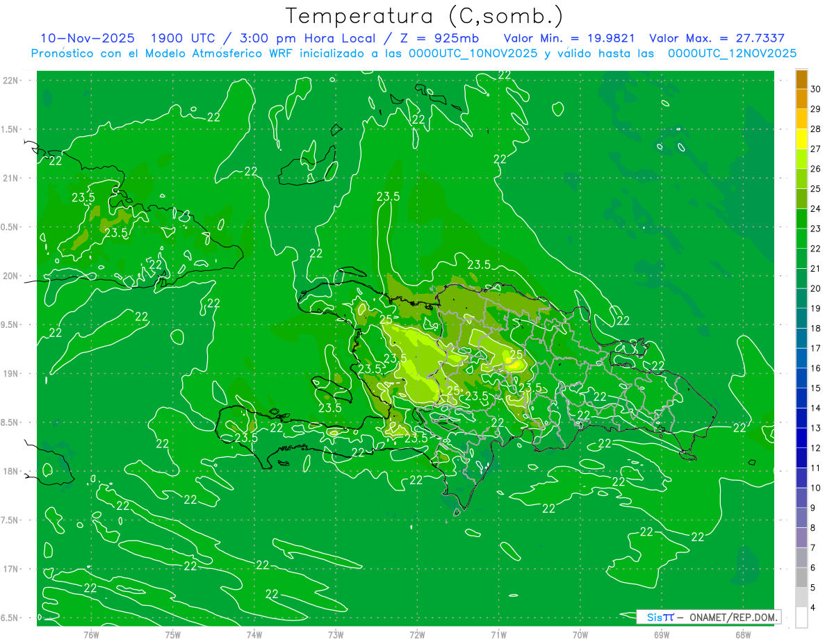The width and height of the screenshot is (834, 644).
Task: Click the "0000UTC_12NOV2025" valid-until time
Action: (x=732, y=53)
